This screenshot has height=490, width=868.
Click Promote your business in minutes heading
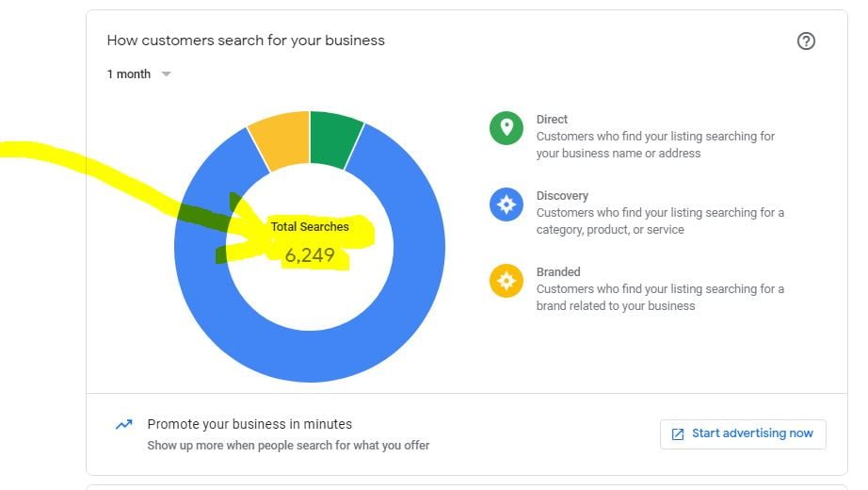pyautogui.click(x=249, y=424)
